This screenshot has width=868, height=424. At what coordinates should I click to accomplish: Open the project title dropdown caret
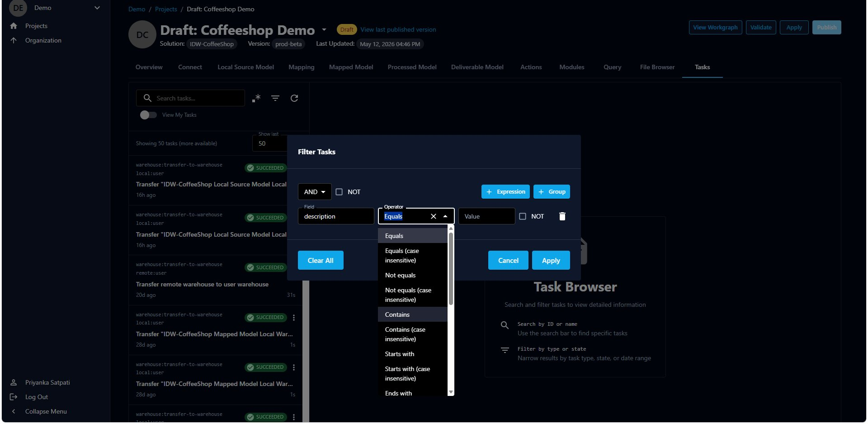coord(324,30)
